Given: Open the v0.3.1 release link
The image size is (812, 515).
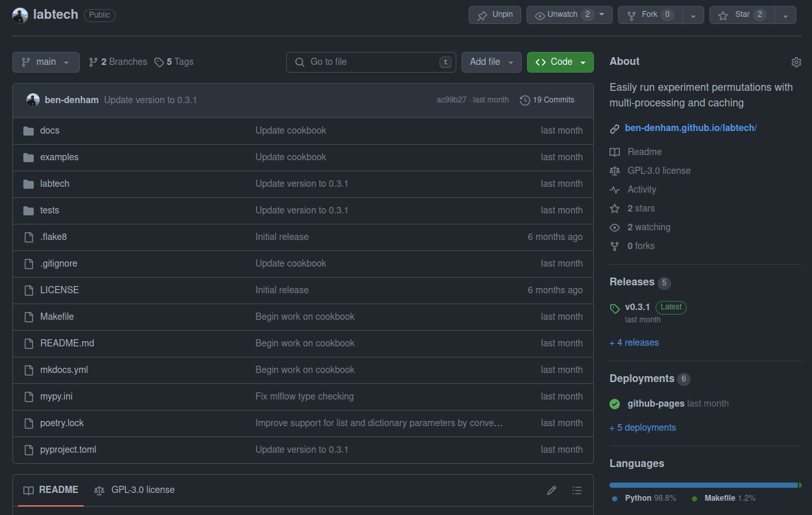Looking at the screenshot, I should click(x=637, y=307).
